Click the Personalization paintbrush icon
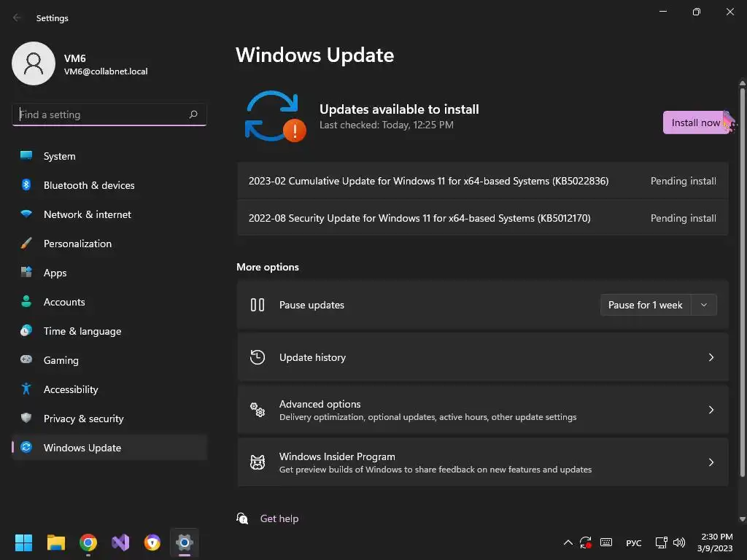The image size is (747, 560). coord(26,244)
